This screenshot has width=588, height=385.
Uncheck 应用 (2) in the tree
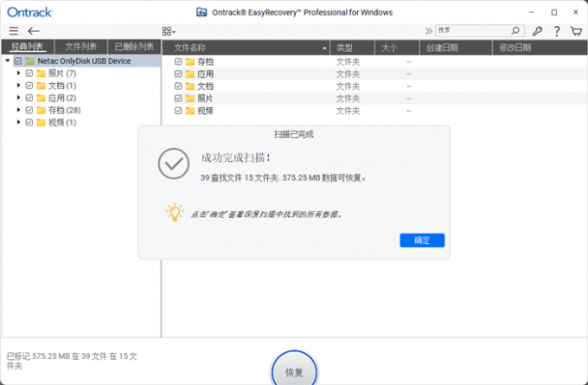(29, 98)
